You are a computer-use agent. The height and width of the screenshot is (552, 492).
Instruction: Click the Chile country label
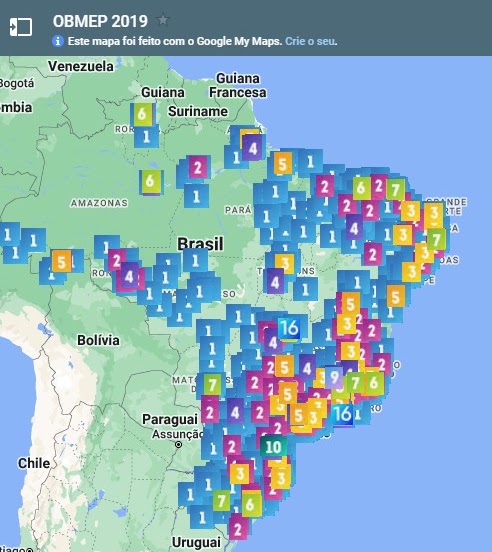34,463
